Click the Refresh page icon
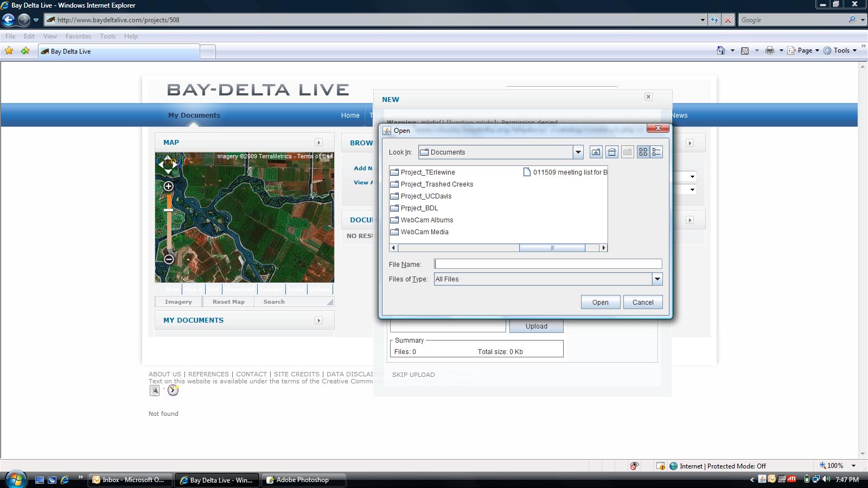 [714, 20]
